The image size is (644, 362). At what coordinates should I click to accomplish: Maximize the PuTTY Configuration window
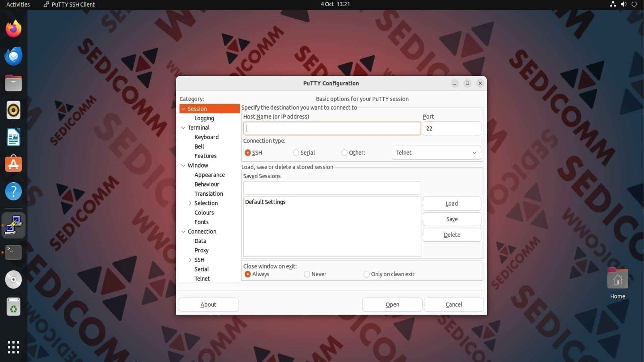[x=467, y=83]
